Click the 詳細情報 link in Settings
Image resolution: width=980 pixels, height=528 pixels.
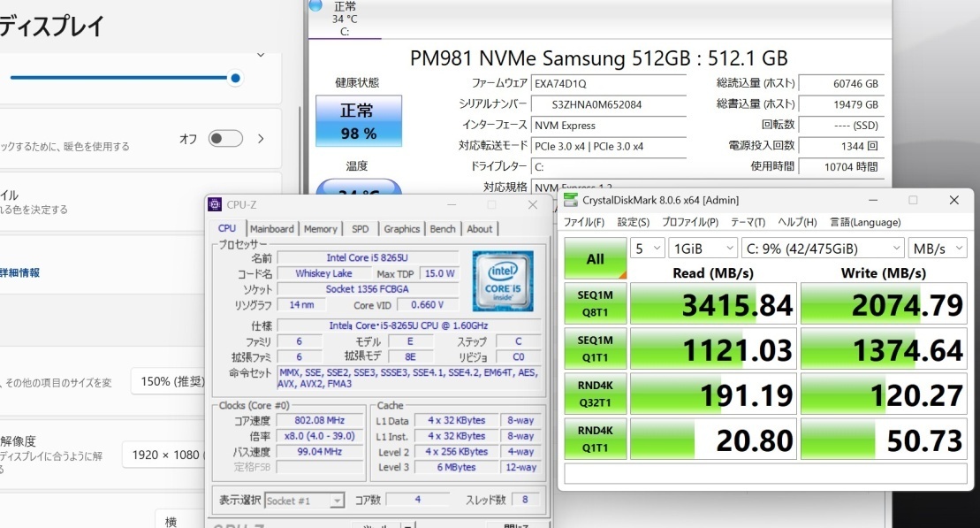pos(20,272)
